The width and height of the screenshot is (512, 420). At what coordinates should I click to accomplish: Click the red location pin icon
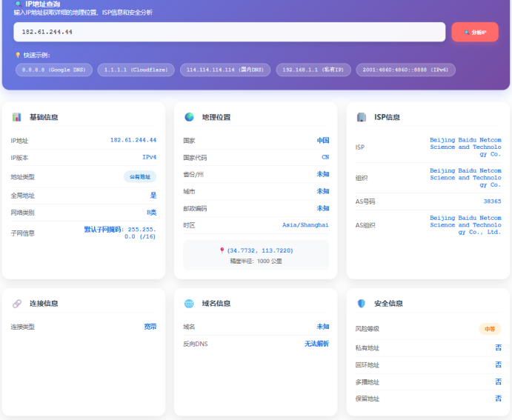tap(222, 250)
